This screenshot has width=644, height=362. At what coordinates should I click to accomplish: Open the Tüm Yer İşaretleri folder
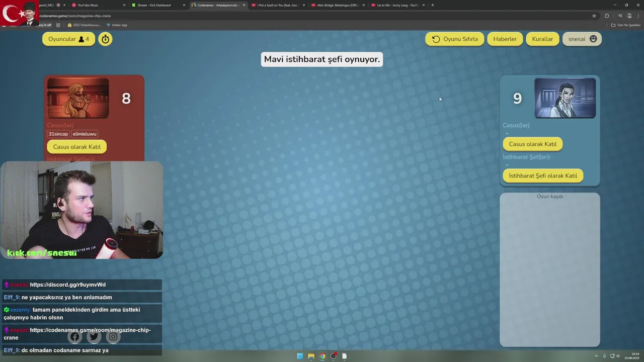pos(626,25)
